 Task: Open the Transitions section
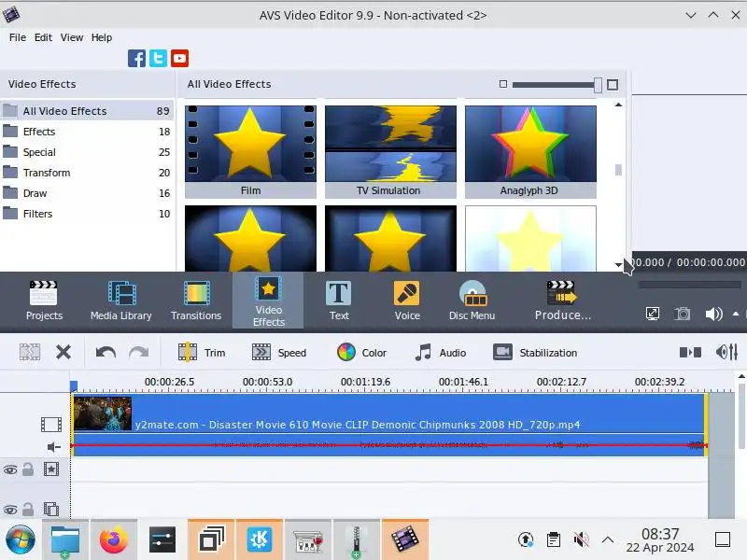[196, 301]
